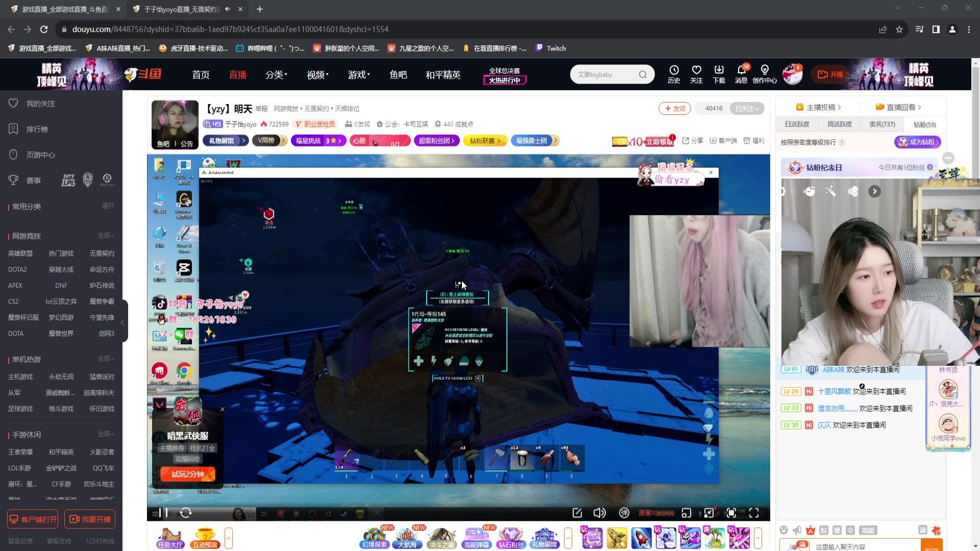980x551 pixels.
Task: Open 和平精英 in the navigation bar
Action: pos(443,74)
